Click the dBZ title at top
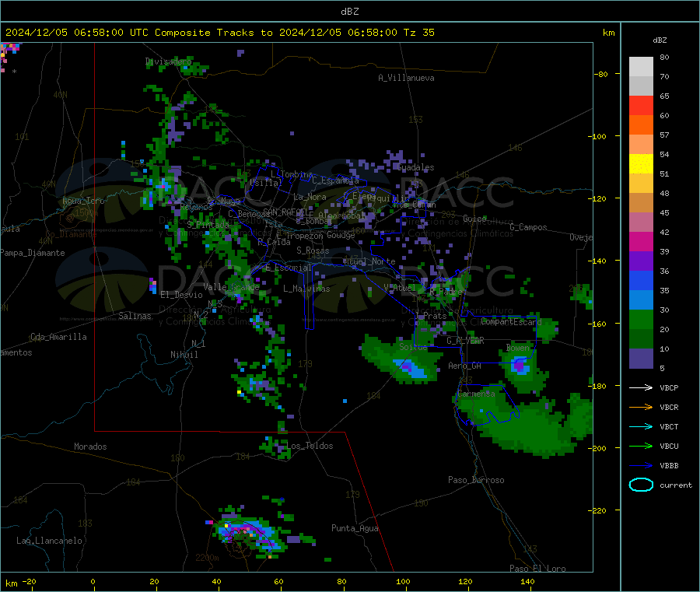 point(349,12)
